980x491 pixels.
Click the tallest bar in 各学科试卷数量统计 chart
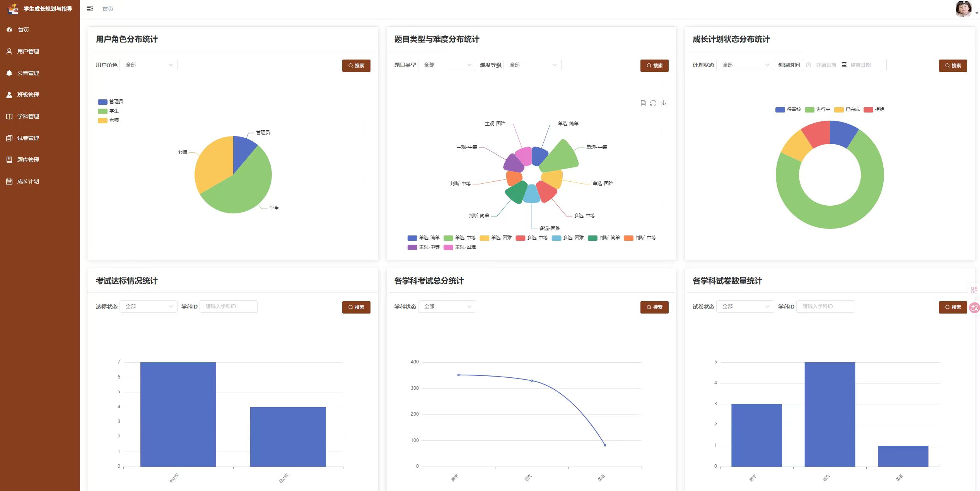pyautogui.click(x=830, y=414)
